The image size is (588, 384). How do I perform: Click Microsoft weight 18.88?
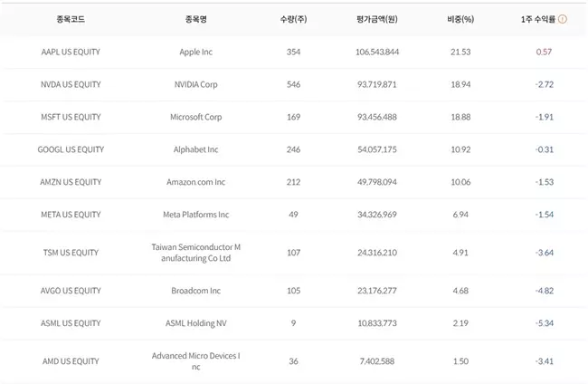coord(460,117)
